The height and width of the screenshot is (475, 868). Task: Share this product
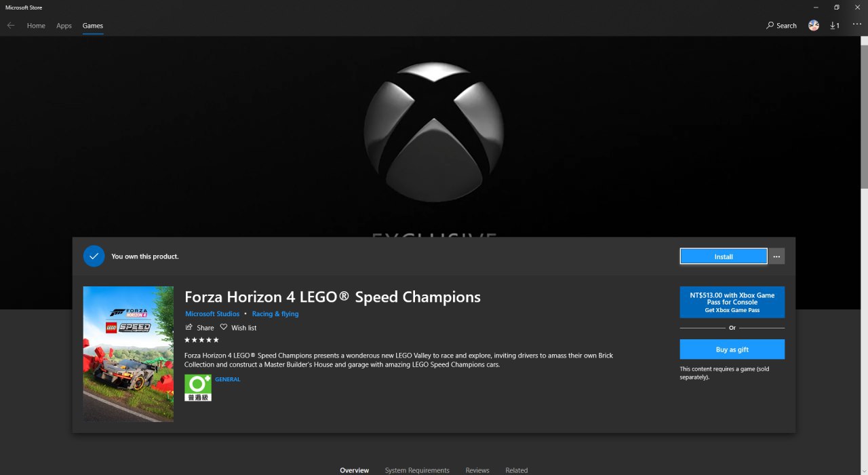(199, 328)
